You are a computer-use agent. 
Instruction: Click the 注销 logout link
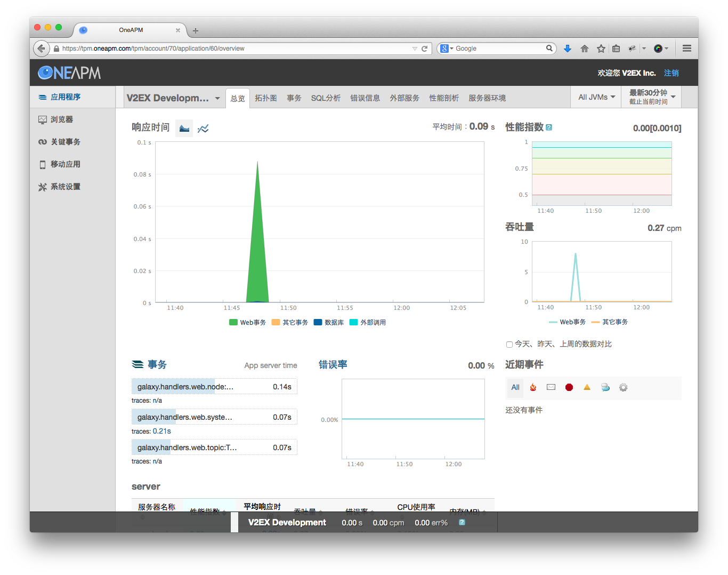tap(671, 73)
